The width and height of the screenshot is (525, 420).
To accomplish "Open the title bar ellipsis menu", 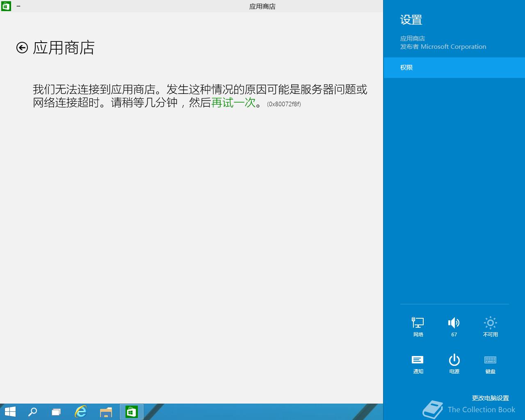I will pos(18,6).
